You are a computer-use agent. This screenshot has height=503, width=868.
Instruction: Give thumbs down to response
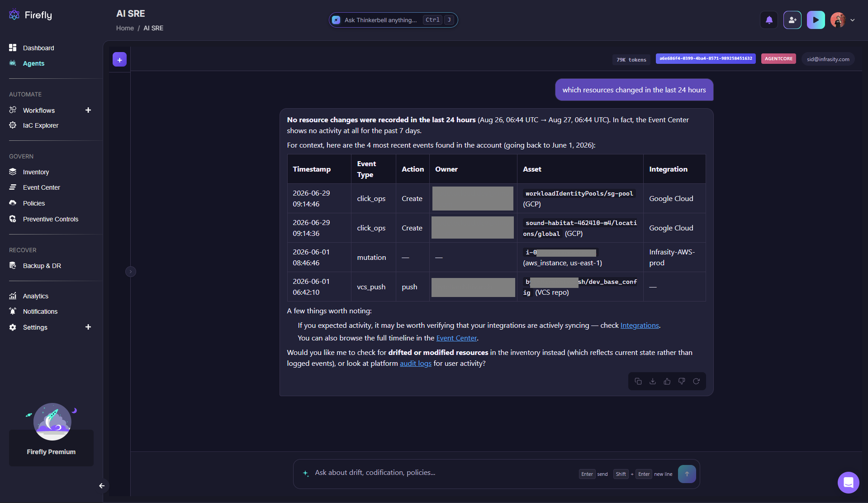point(682,381)
